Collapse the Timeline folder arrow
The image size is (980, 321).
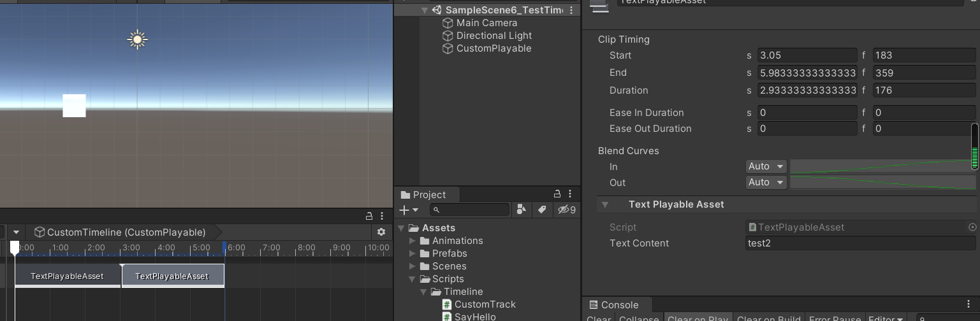pos(424,292)
